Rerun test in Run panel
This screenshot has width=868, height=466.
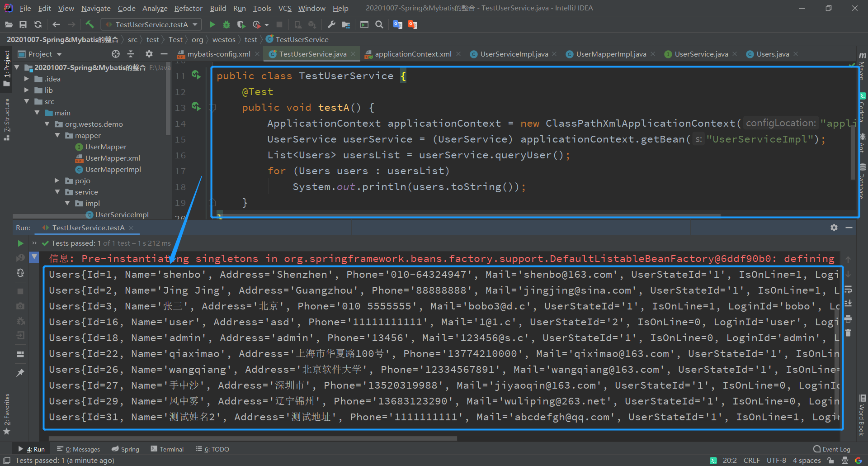[20, 243]
